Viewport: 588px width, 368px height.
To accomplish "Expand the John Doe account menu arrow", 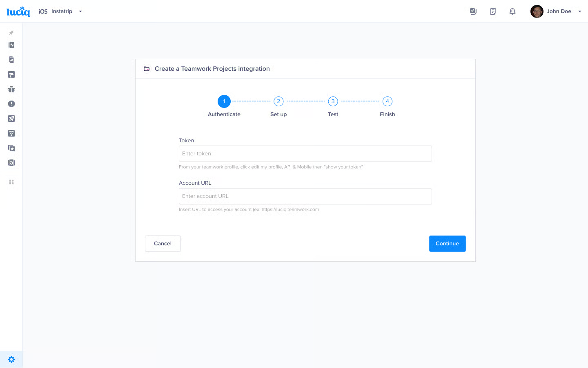I will tap(580, 11).
